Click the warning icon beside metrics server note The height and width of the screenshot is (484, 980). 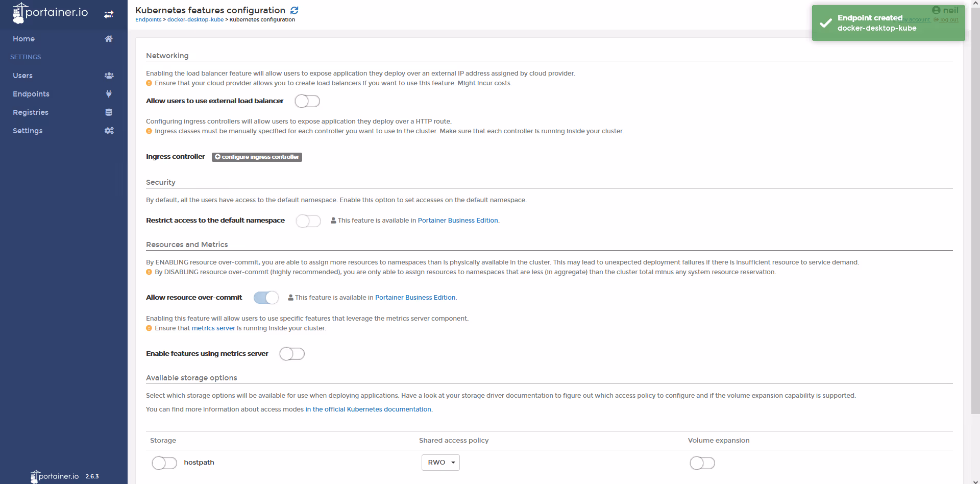(149, 328)
